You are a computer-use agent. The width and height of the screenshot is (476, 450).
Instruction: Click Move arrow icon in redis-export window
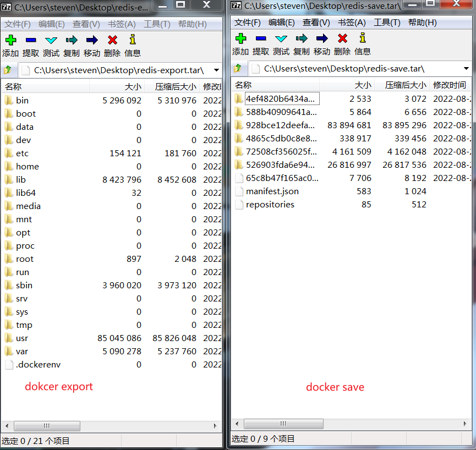pyautogui.click(x=92, y=40)
